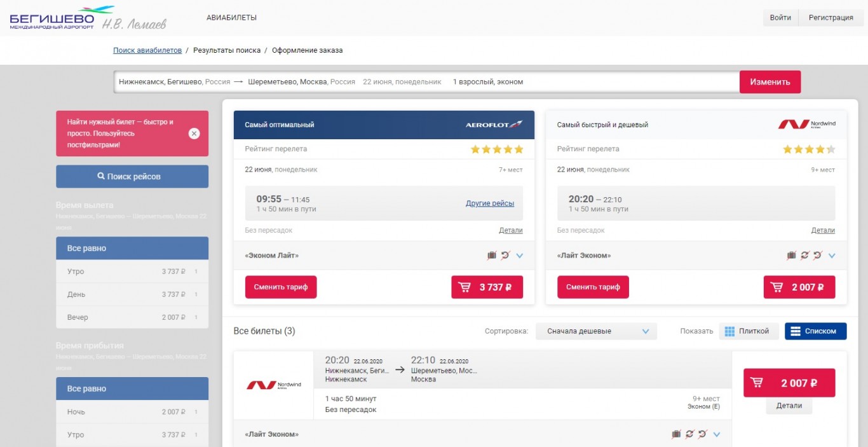This screenshot has height=447, width=868.
Task: Switch view to «Списком» list
Action: click(815, 331)
